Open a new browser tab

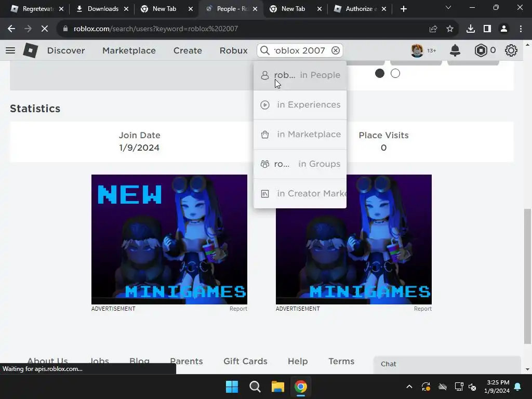pos(403,9)
